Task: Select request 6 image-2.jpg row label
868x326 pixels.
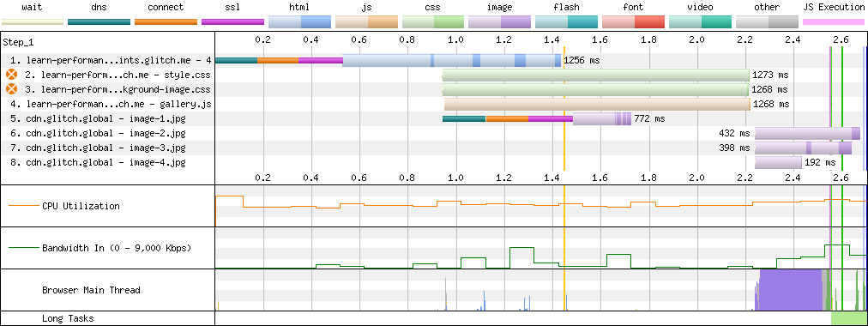Action: pyautogui.click(x=99, y=133)
